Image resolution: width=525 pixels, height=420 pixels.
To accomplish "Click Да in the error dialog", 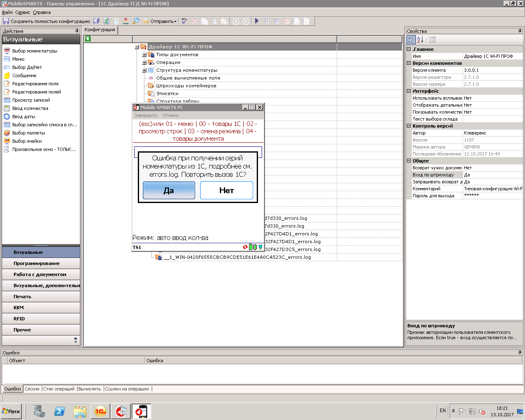I will (169, 190).
